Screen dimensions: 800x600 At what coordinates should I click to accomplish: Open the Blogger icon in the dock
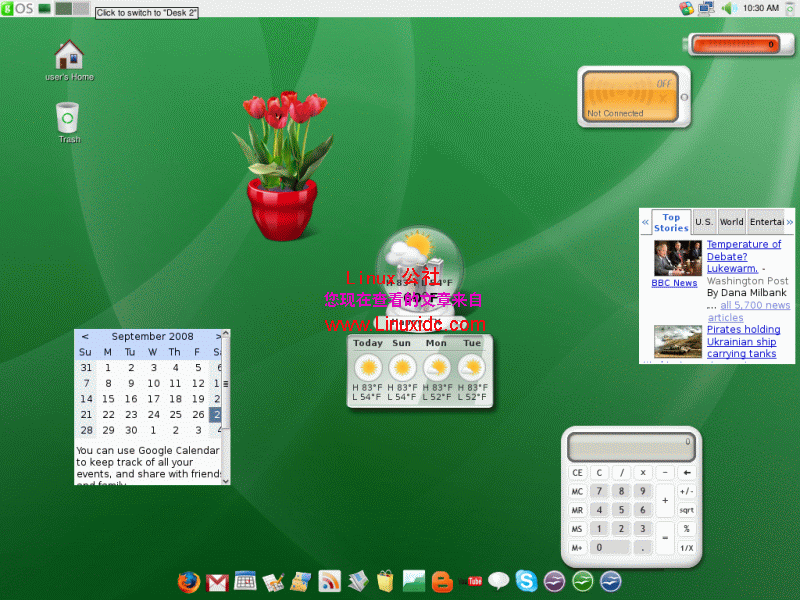click(441, 580)
